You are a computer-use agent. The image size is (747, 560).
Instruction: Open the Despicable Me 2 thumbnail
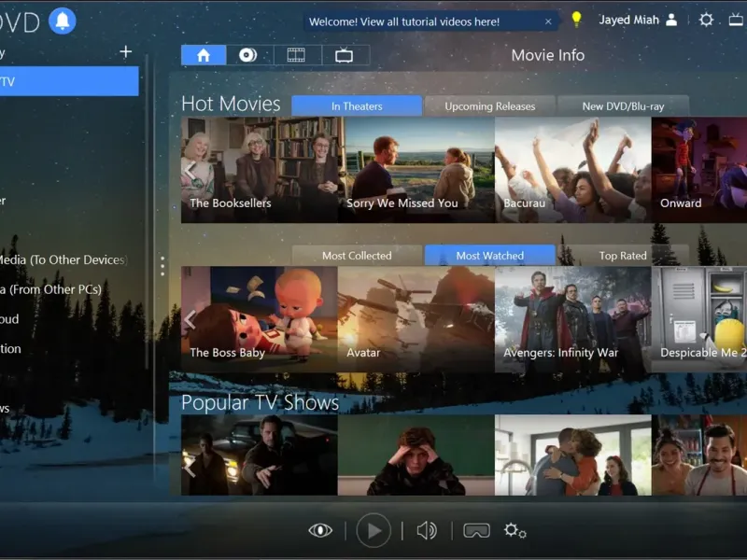coord(698,319)
